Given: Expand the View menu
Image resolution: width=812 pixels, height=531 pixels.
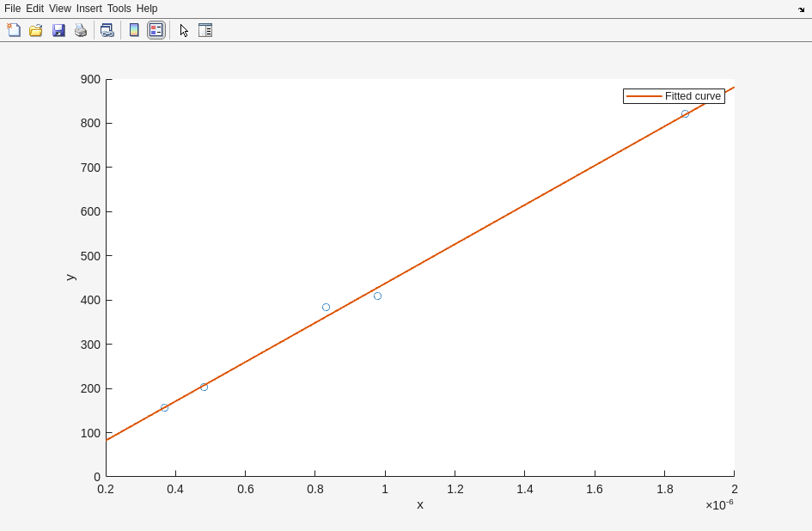Looking at the screenshot, I should click(x=60, y=9).
